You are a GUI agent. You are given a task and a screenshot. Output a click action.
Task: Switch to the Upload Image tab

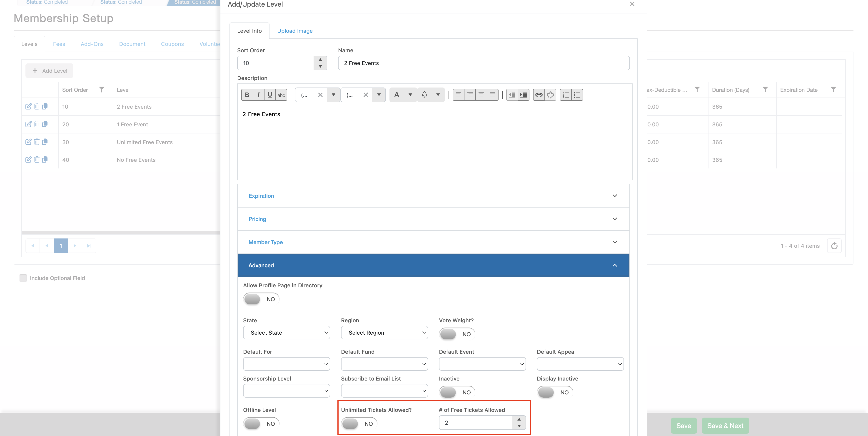[295, 31]
